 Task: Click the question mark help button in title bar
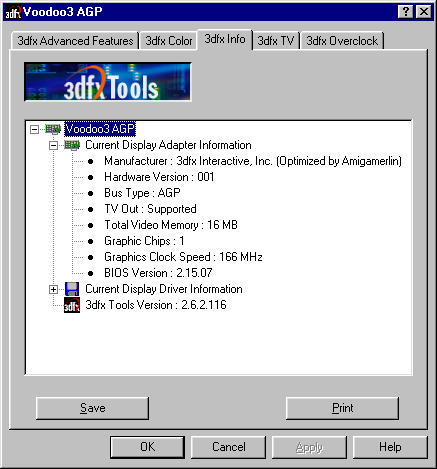[x=406, y=12]
